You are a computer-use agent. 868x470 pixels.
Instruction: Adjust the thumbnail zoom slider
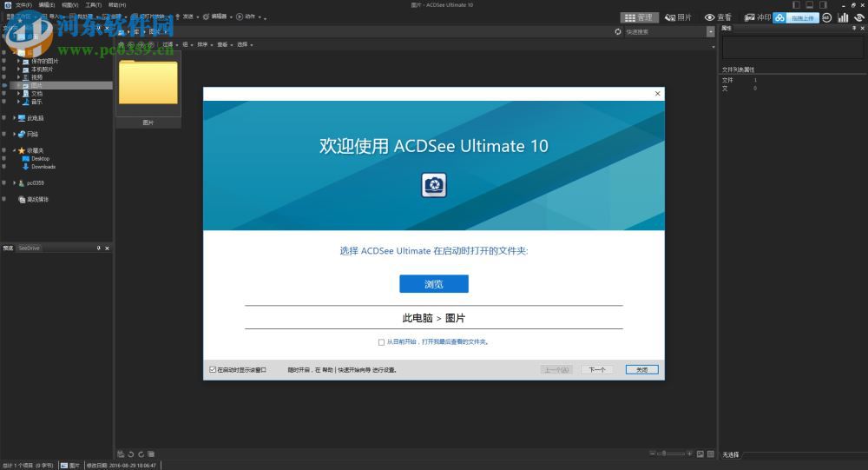coord(671,453)
